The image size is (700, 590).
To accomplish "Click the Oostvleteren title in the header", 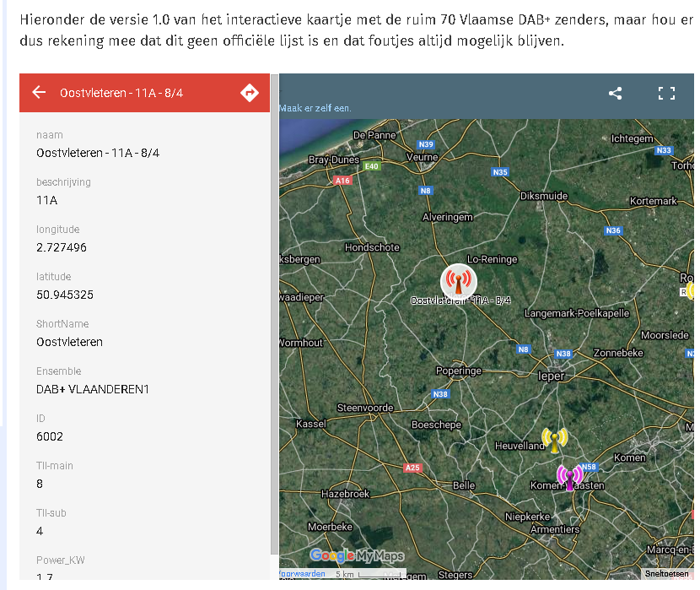I will point(121,93).
